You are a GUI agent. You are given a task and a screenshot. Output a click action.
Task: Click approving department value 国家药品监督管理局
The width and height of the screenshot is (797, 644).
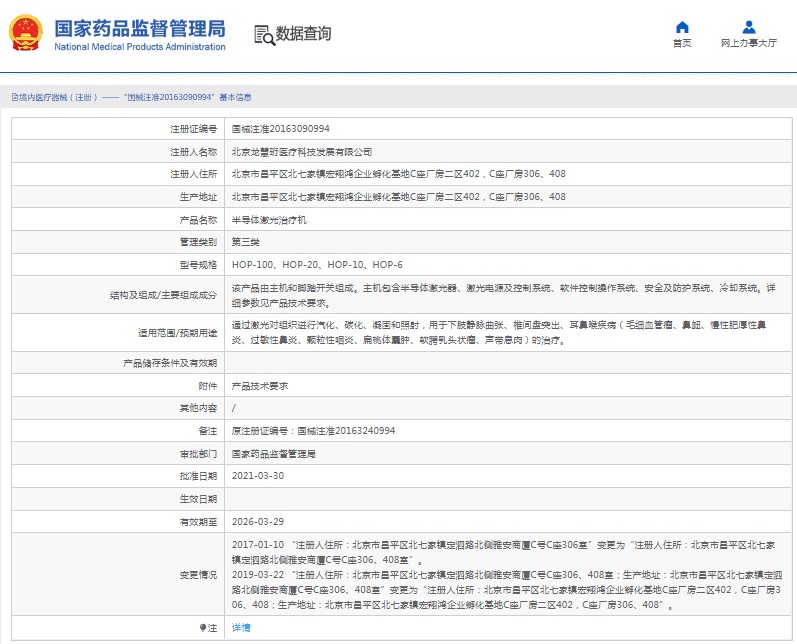[273, 453]
